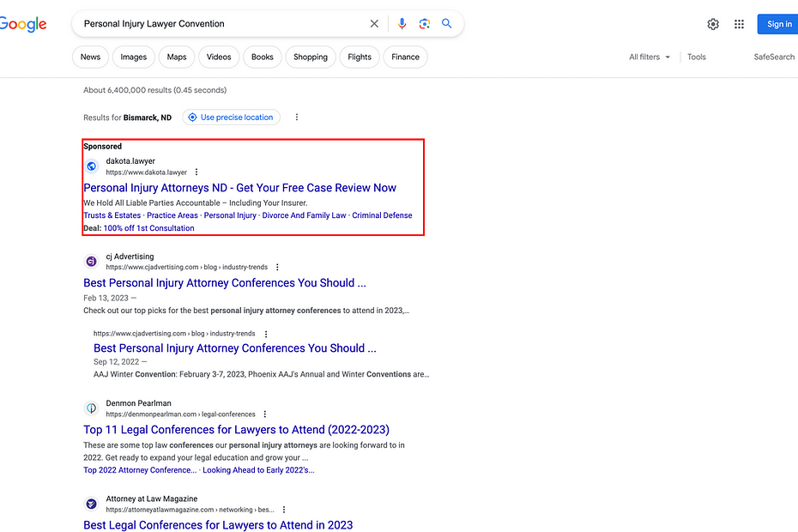Switch to the Flights tab
Image resolution: width=798 pixels, height=532 pixels.
(x=360, y=57)
